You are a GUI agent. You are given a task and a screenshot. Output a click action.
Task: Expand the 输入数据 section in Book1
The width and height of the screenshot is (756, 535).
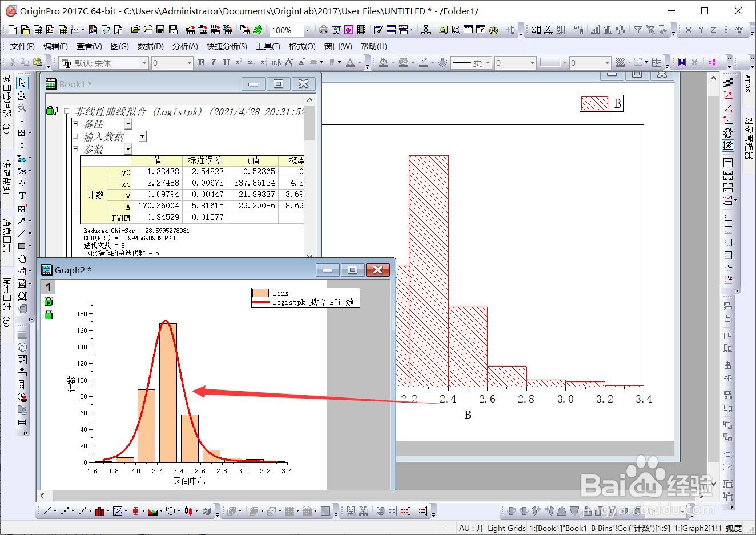pos(75,136)
